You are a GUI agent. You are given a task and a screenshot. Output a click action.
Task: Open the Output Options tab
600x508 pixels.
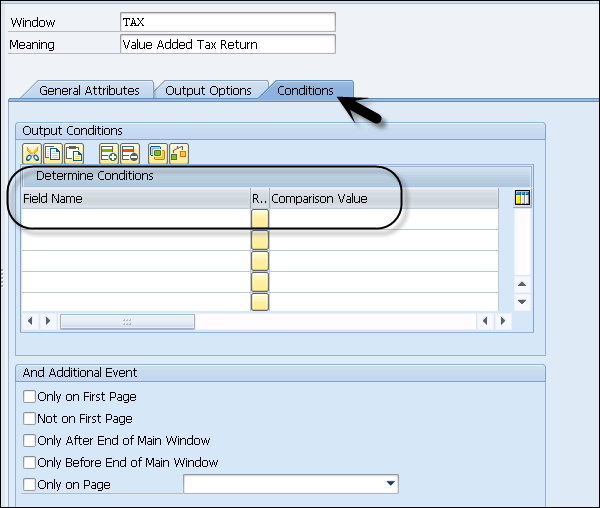point(208,90)
